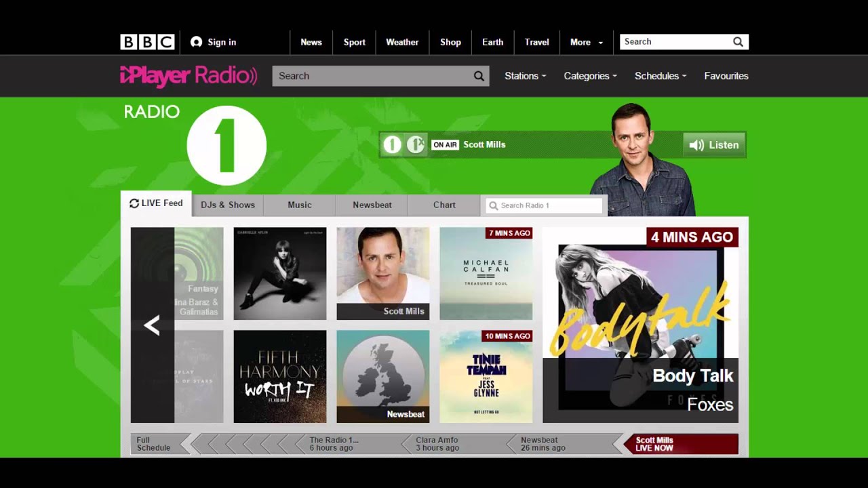Click the large Radio 1 logo
This screenshot has height=488, width=868.
coord(226,145)
